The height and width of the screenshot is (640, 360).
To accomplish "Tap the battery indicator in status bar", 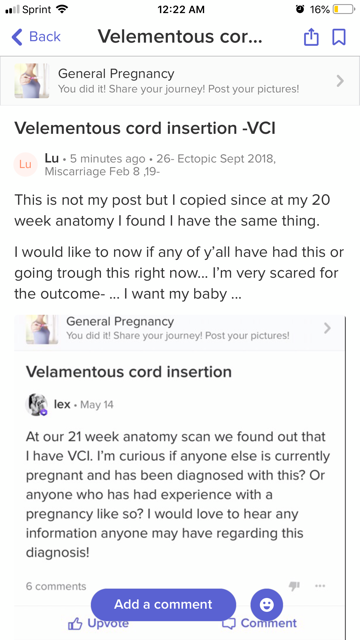I will click(x=344, y=9).
